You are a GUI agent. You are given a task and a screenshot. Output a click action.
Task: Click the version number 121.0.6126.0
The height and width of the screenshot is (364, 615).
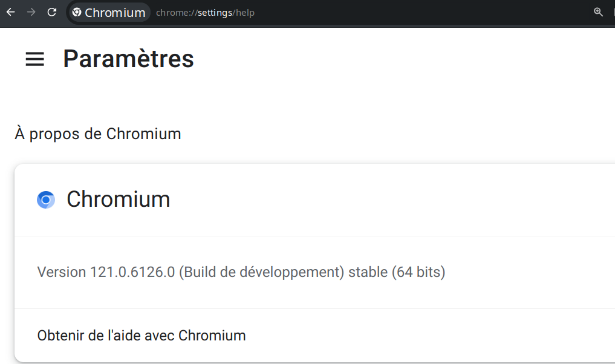click(132, 272)
